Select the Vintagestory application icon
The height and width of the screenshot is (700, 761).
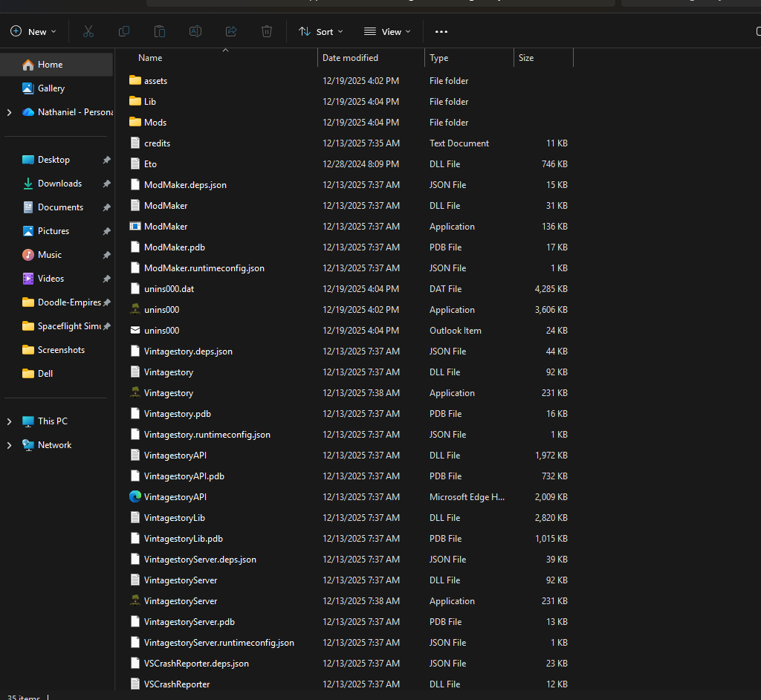point(135,392)
